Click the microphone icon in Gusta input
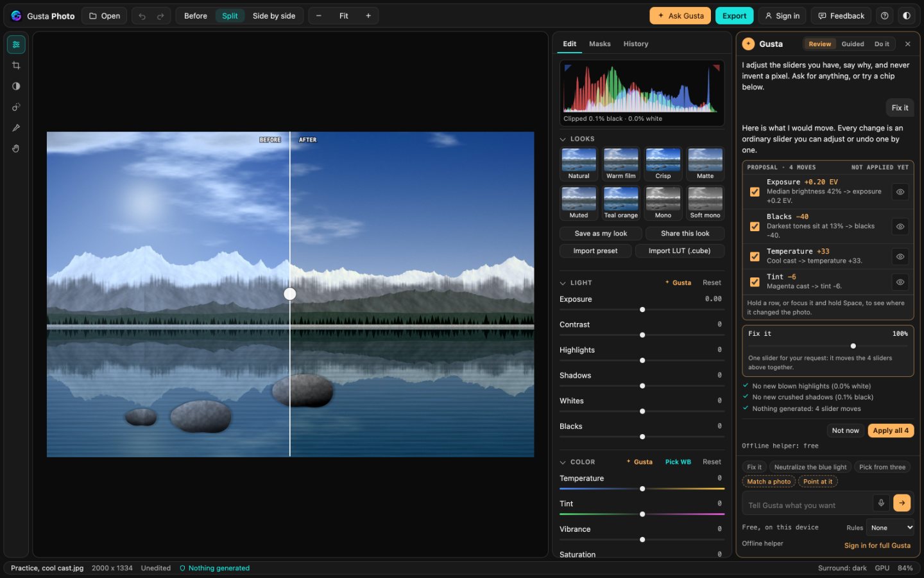Viewport: 924px width, 578px height. 882,503
